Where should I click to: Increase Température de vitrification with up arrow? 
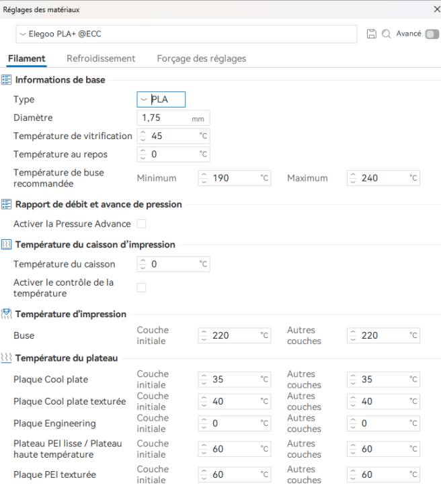(x=143, y=133)
